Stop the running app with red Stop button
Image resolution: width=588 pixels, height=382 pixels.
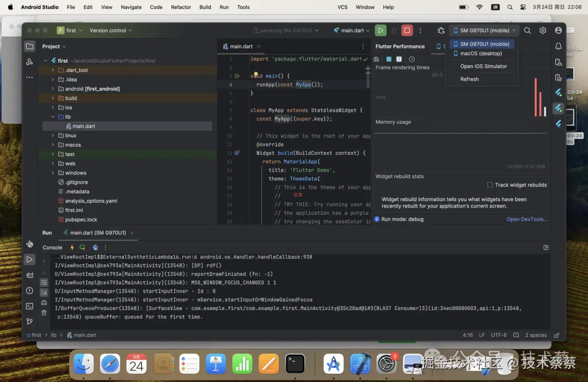coord(407,31)
